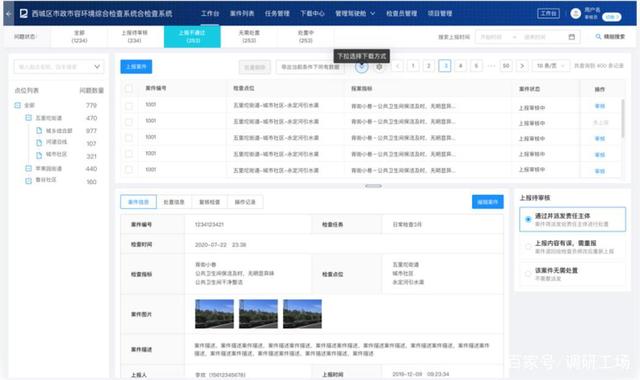Select the 该案件无需处置 radio option
Viewport: 640px width, 380px height.
(x=528, y=274)
